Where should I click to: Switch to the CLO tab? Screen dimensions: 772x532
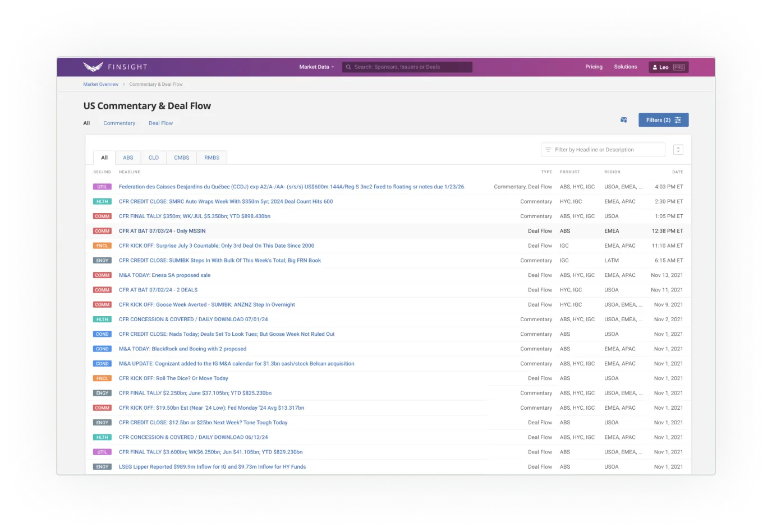pos(153,158)
